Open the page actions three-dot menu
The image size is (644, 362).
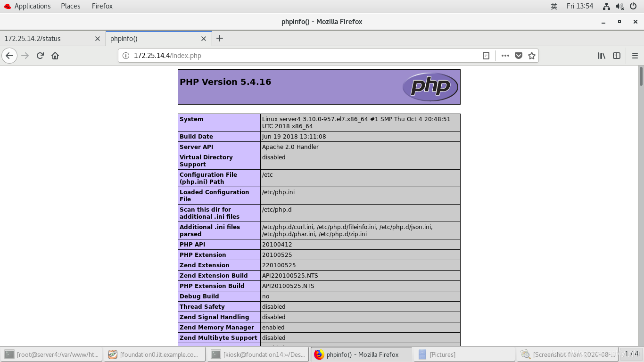tap(505, 56)
